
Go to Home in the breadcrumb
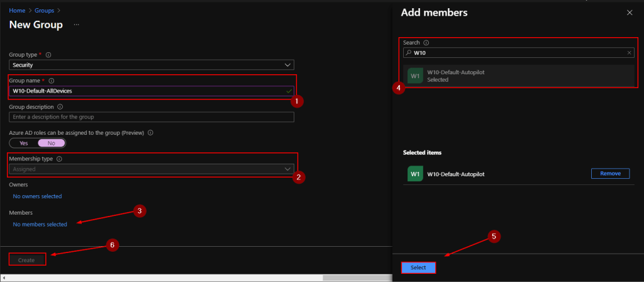click(x=17, y=10)
